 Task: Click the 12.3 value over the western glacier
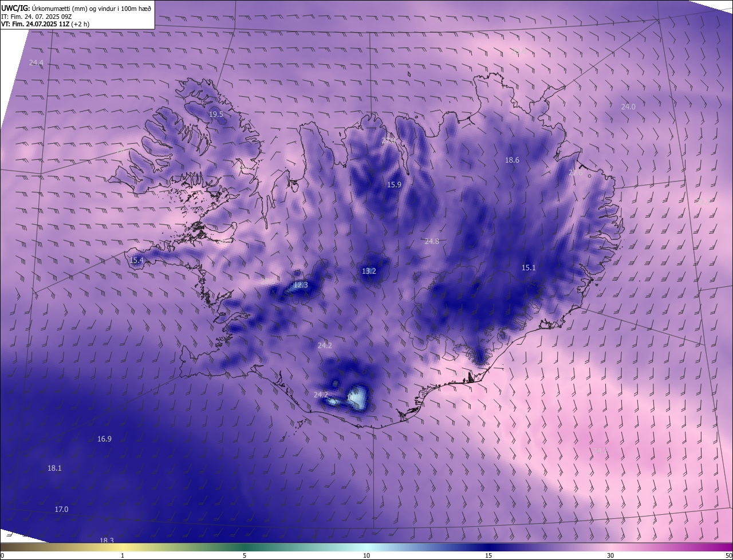coord(301,285)
